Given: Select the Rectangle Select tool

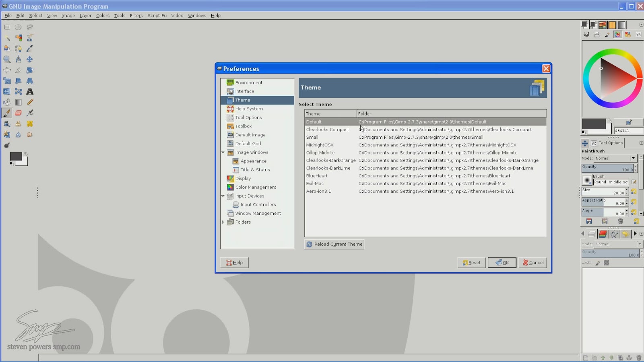Looking at the screenshot, I should [7, 27].
